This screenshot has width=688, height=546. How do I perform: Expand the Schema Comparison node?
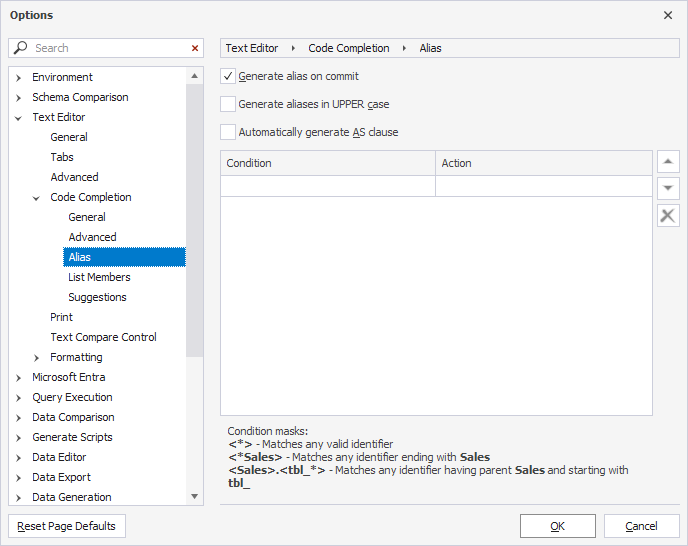pyautogui.click(x=18, y=97)
